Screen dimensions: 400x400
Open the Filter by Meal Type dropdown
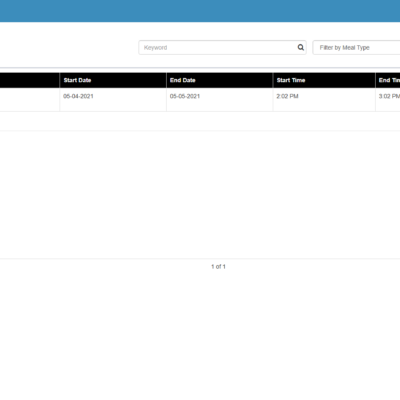[356, 47]
